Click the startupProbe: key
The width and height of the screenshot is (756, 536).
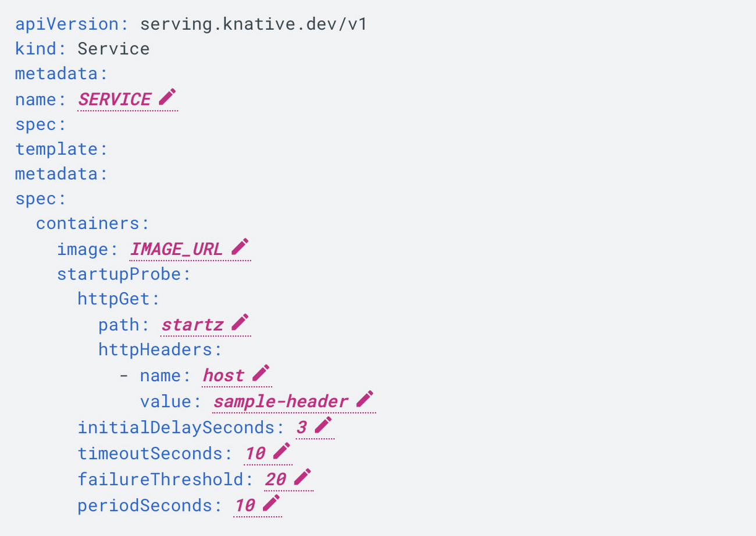click(124, 274)
